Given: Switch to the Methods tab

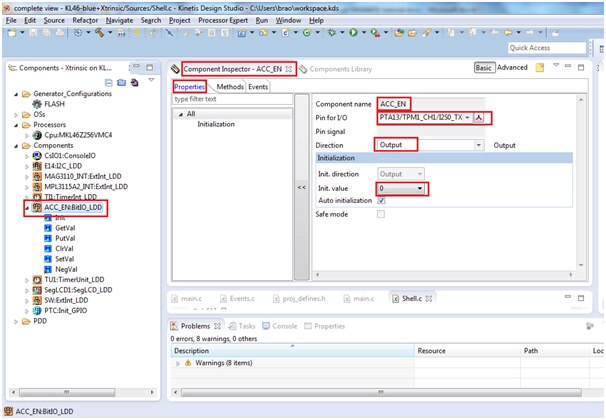Looking at the screenshot, I should [x=230, y=87].
